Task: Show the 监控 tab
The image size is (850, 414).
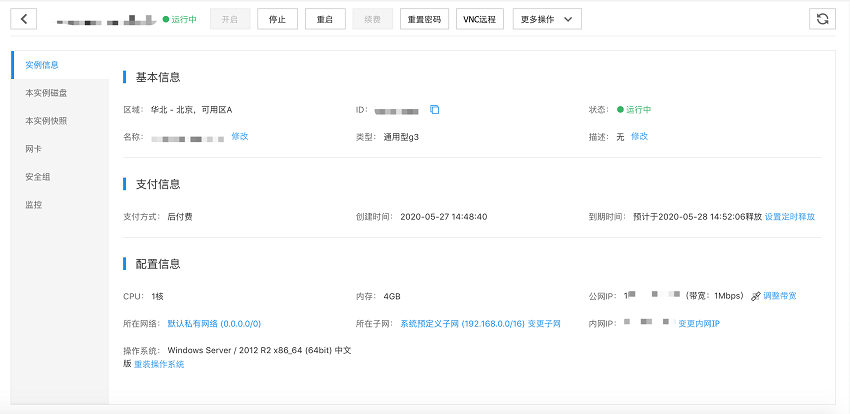Action: pos(33,205)
